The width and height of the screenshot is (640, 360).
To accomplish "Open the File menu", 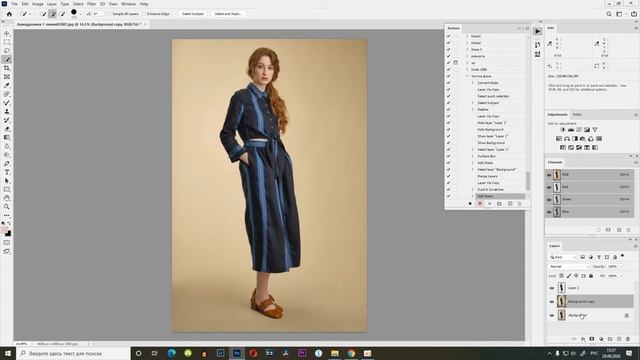I will (14, 4).
